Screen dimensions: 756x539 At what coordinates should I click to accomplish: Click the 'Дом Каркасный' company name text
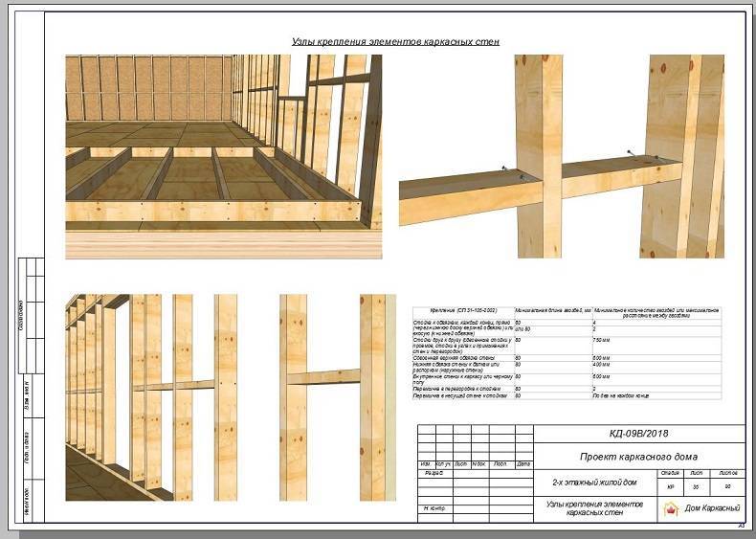(x=712, y=508)
